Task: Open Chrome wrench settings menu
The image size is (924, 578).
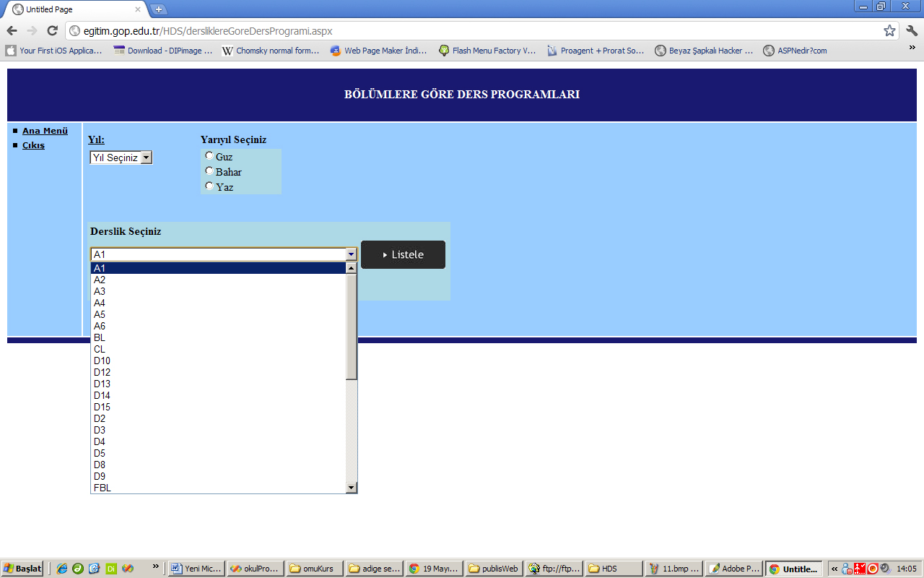Action: pyautogui.click(x=911, y=30)
